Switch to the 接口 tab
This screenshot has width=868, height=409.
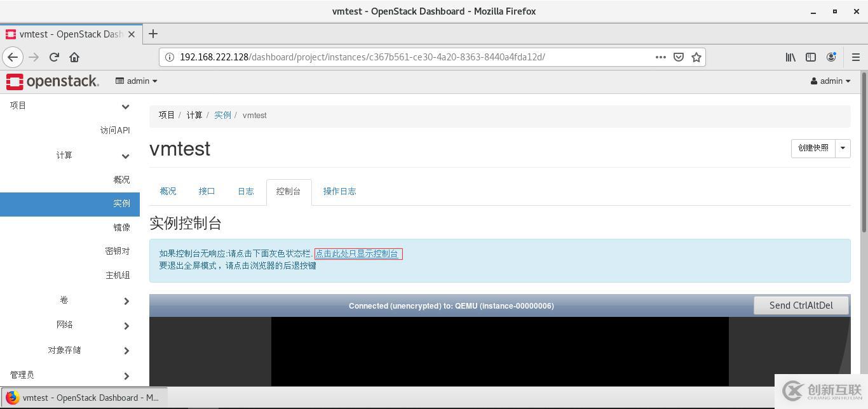[207, 191]
